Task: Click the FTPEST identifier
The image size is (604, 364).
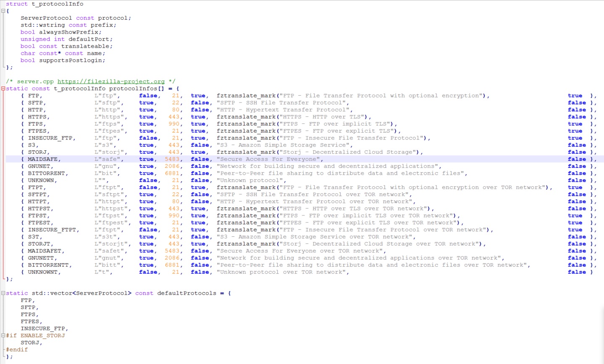Action: tap(39, 223)
